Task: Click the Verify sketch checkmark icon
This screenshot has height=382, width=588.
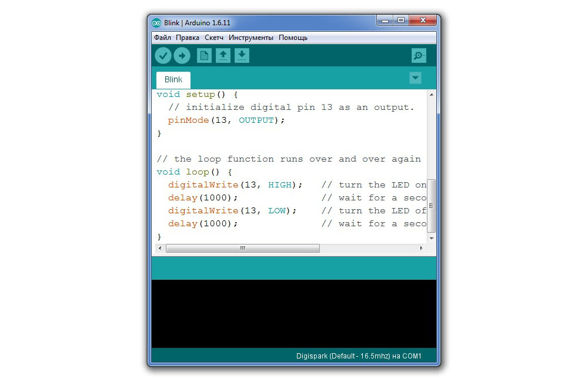Action: 163,56
